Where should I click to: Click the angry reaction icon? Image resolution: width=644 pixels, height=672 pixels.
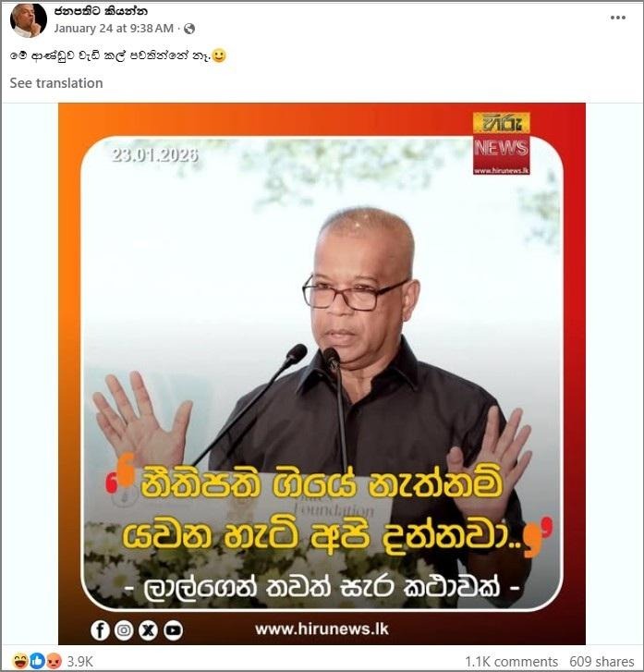(54, 661)
